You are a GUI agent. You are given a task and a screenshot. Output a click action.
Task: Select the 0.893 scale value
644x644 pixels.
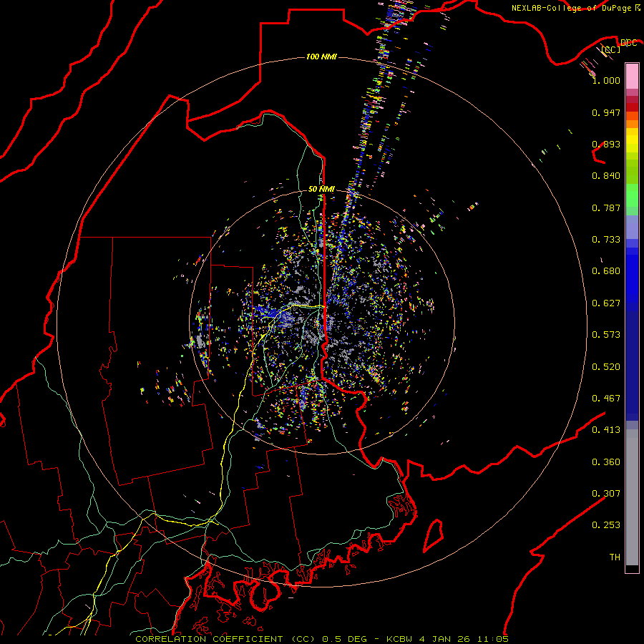(x=606, y=144)
